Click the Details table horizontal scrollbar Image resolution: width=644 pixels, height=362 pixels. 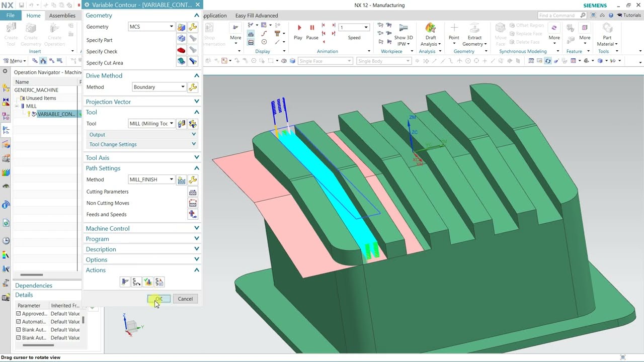click(x=38, y=345)
